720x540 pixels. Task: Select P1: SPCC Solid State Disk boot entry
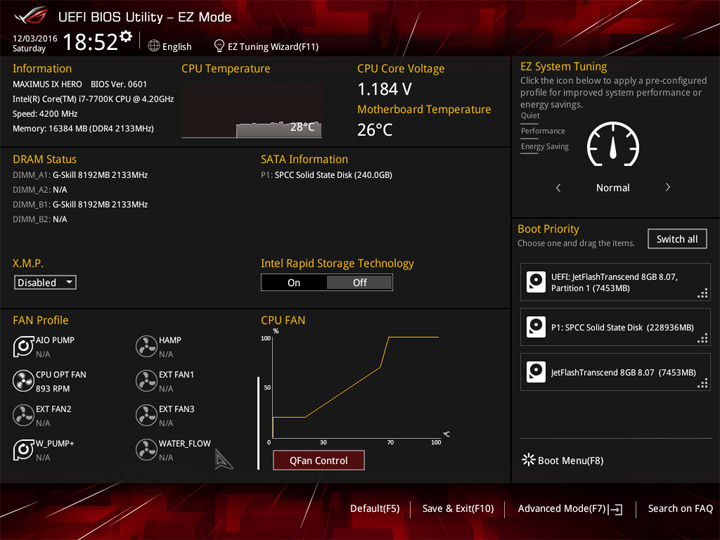(x=615, y=327)
